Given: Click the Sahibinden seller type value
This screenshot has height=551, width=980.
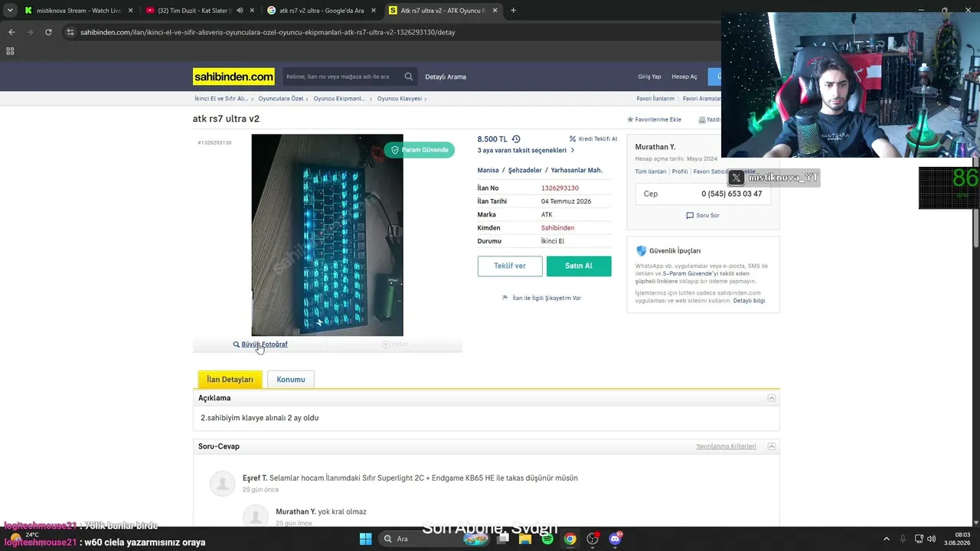Looking at the screenshot, I should pos(557,228).
